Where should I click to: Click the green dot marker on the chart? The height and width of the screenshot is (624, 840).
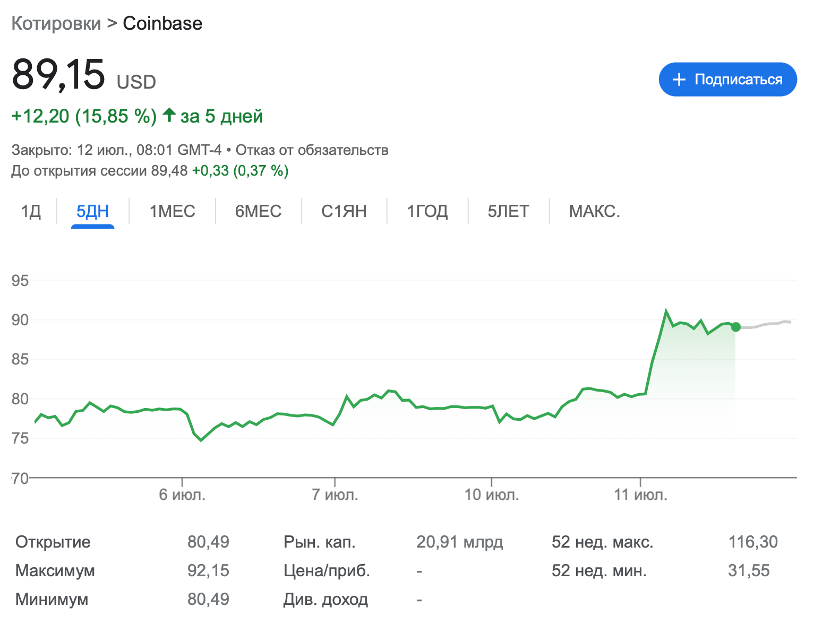pyautogui.click(x=735, y=327)
